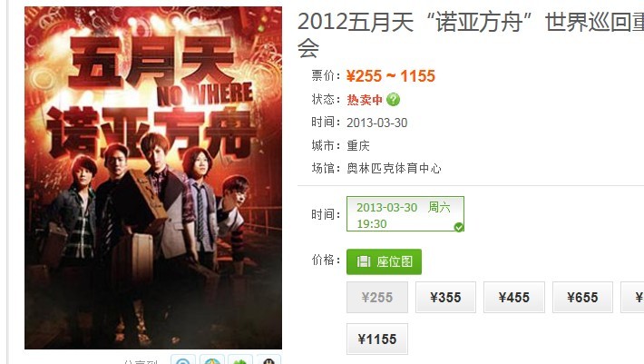Choose the ¥655 ticket price option

pyautogui.click(x=583, y=298)
